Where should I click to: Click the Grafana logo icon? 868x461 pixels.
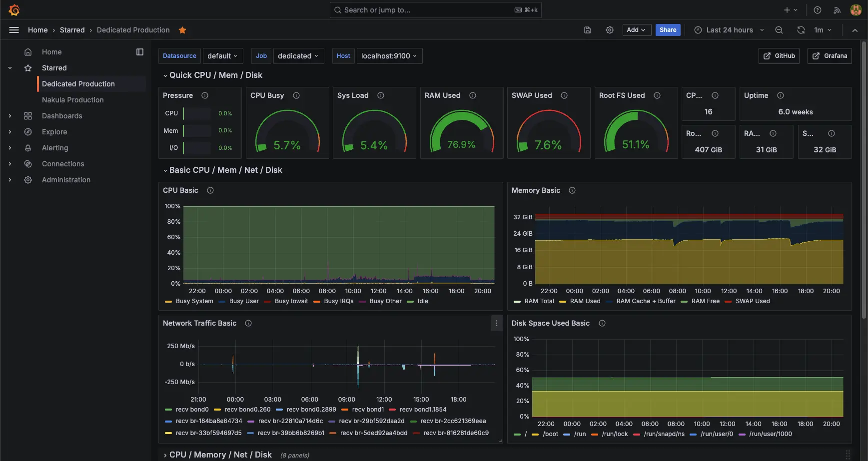pos(14,10)
